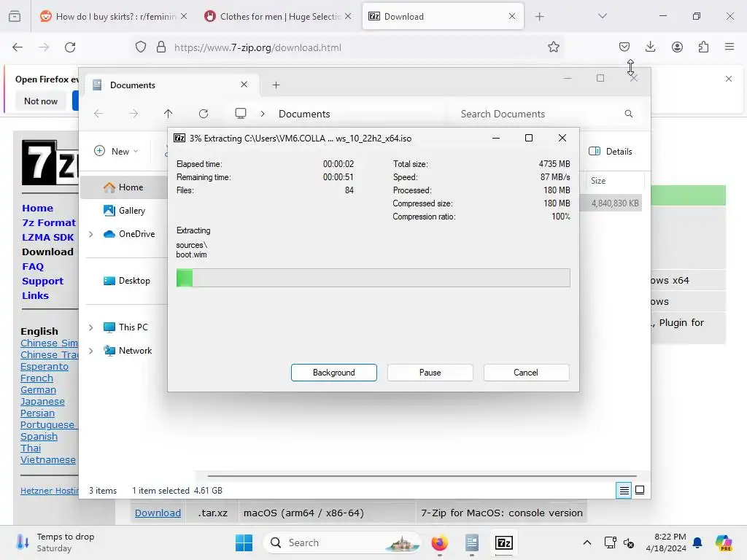Open the New dropdown in Explorer
This screenshot has height=560, width=747.
pyautogui.click(x=116, y=151)
